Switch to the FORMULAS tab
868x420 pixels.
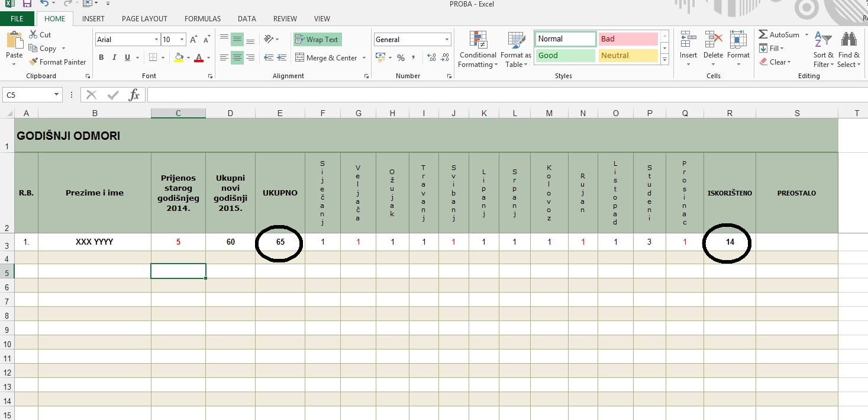[202, 19]
